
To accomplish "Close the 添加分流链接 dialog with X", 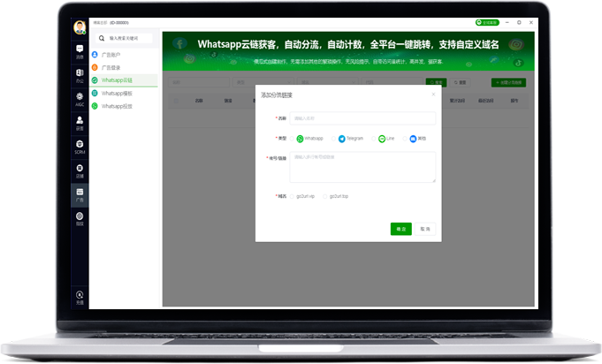I will tap(433, 94).
